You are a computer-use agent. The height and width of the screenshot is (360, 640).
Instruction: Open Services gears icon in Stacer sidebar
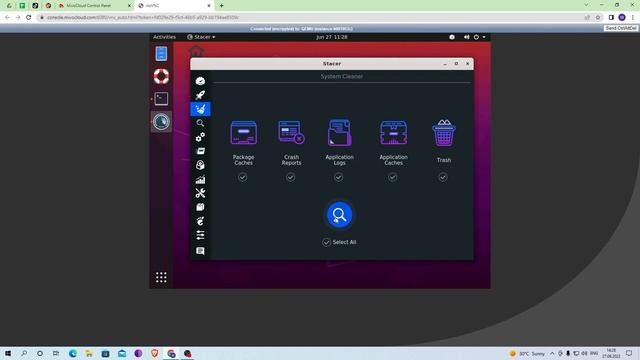200,137
